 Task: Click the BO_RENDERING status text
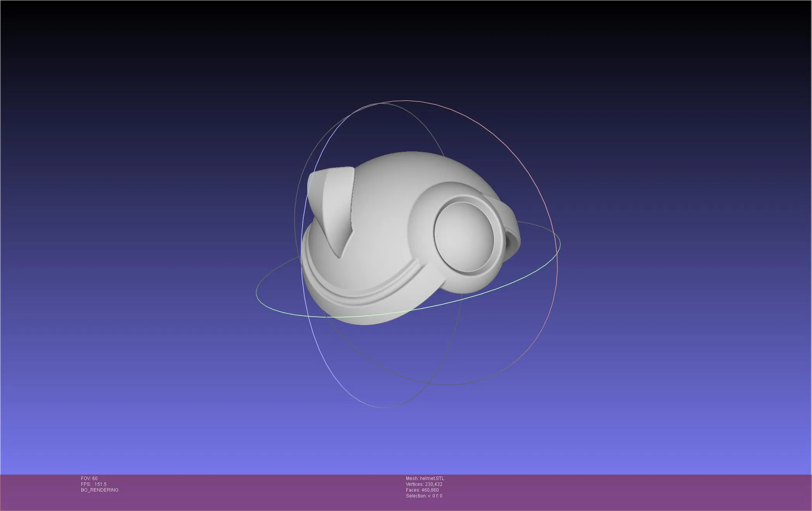(100, 490)
